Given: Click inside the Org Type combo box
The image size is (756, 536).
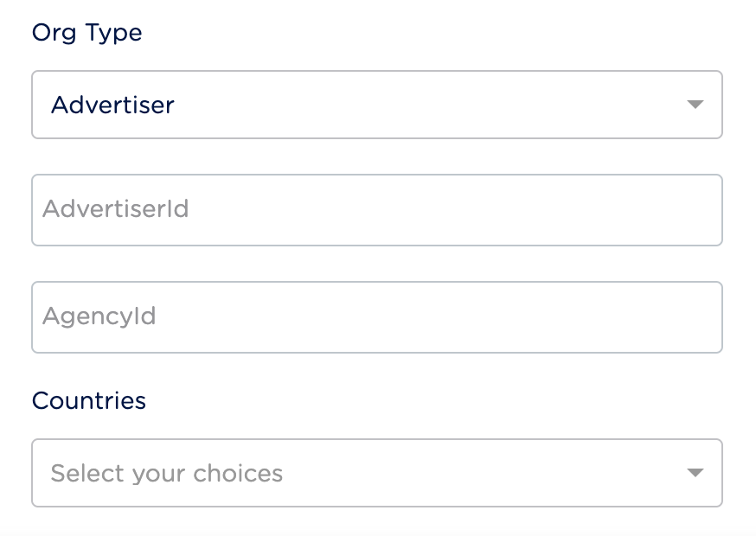Looking at the screenshot, I should (x=376, y=105).
